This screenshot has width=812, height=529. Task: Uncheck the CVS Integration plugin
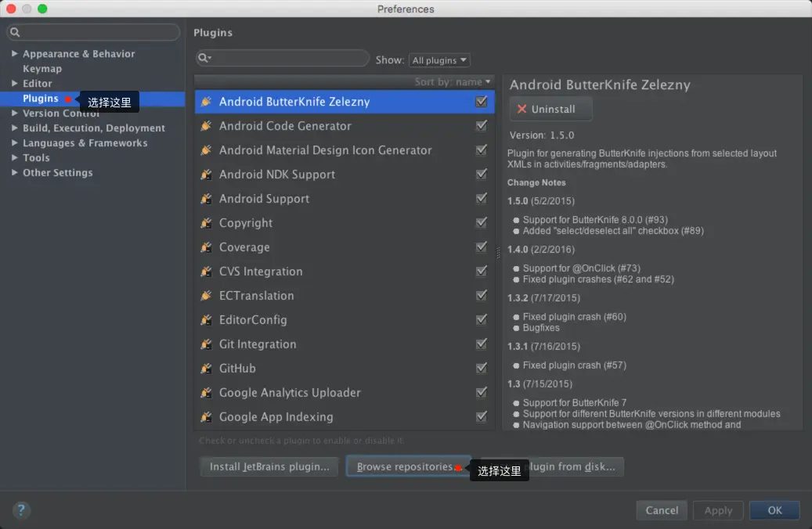(481, 271)
